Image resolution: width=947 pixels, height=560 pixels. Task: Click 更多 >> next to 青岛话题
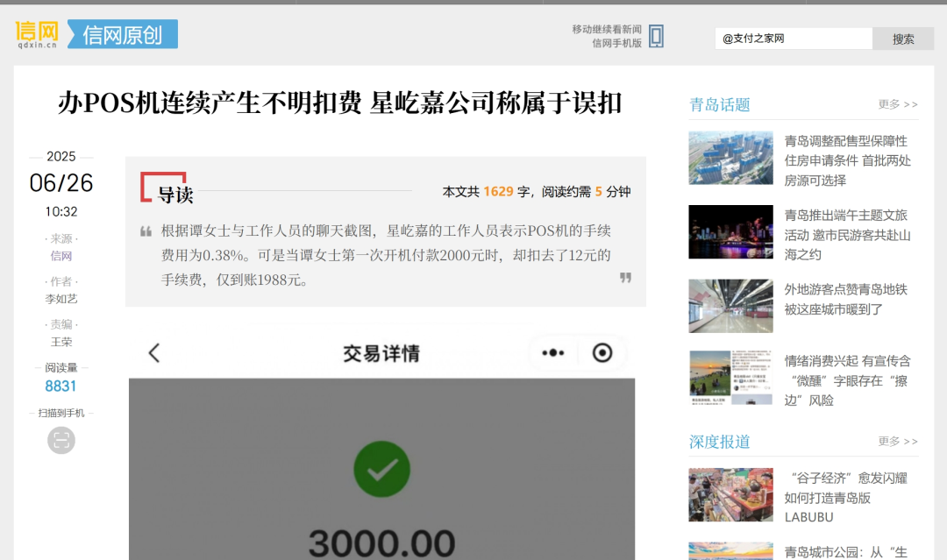pos(898,104)
